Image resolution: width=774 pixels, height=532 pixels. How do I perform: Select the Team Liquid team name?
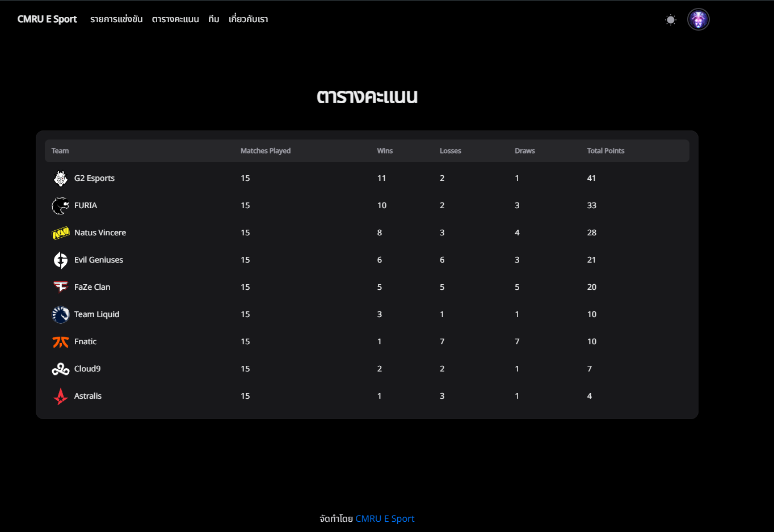click(96, 314)
